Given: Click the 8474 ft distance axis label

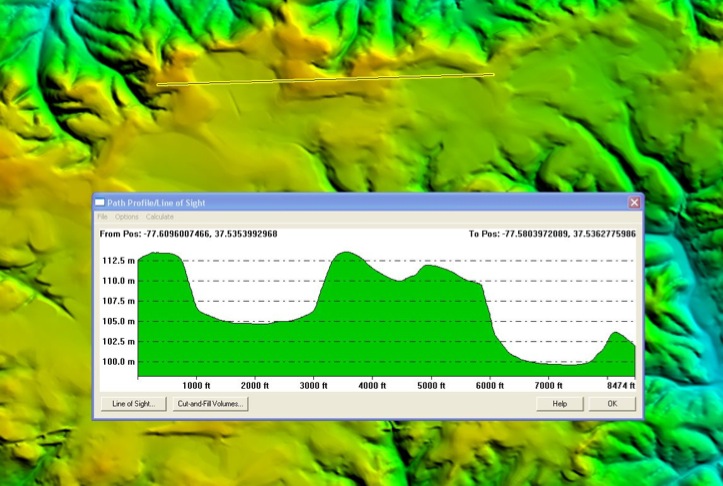Looking at the screenshot, I should [620, 384].
